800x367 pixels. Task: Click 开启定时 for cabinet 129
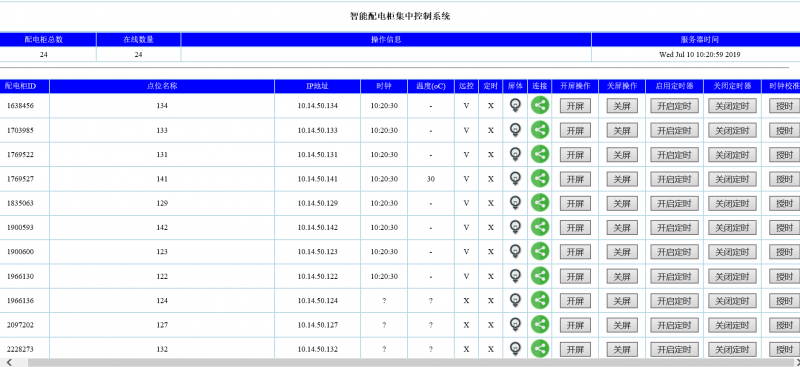(x=674, y=203)
